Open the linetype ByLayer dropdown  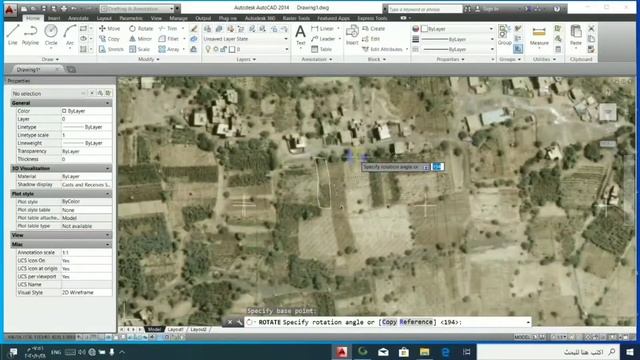457,49
